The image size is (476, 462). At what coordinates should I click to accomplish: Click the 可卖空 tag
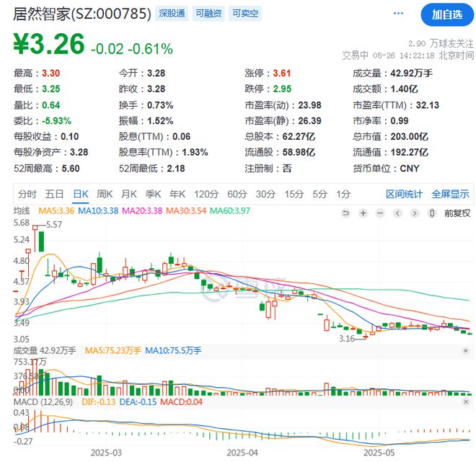[245, 14]
